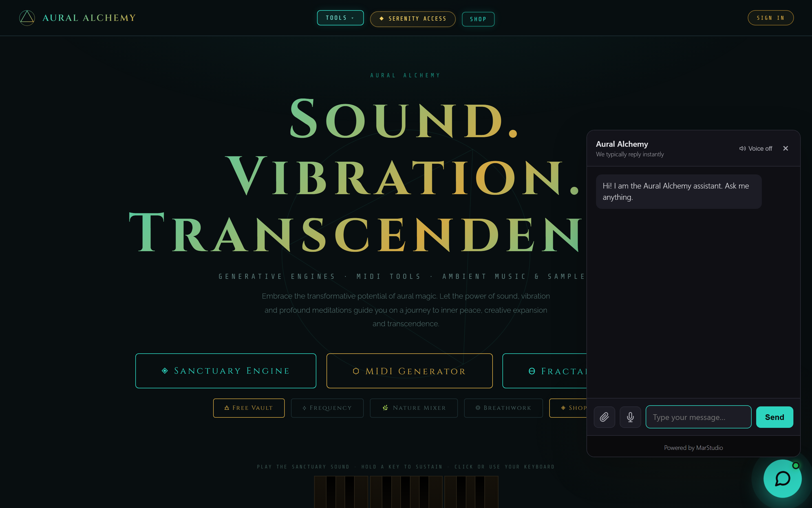The height and width of the screenshot is (508, 812).
Task: Launch the Sanctuary Engine
Action: tap(226, 371)
